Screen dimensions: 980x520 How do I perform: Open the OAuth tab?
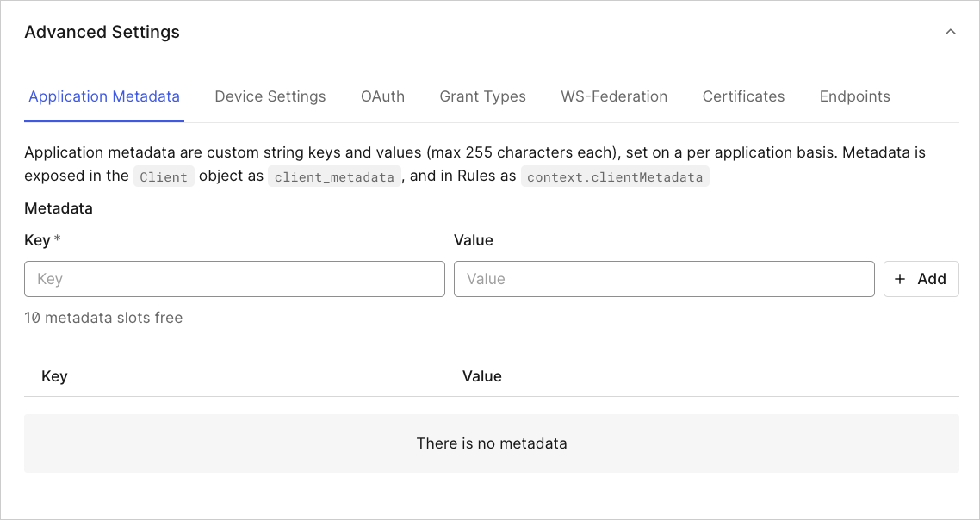click(x=382, y=96)
